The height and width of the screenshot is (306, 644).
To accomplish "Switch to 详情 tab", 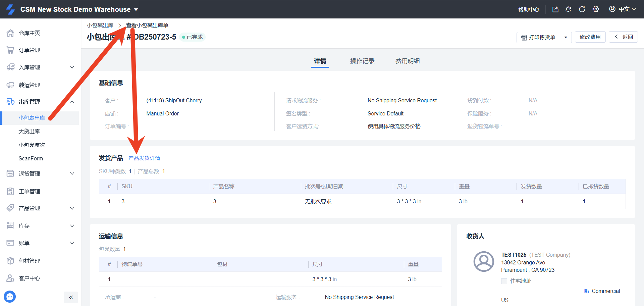I will pos(320,61).
